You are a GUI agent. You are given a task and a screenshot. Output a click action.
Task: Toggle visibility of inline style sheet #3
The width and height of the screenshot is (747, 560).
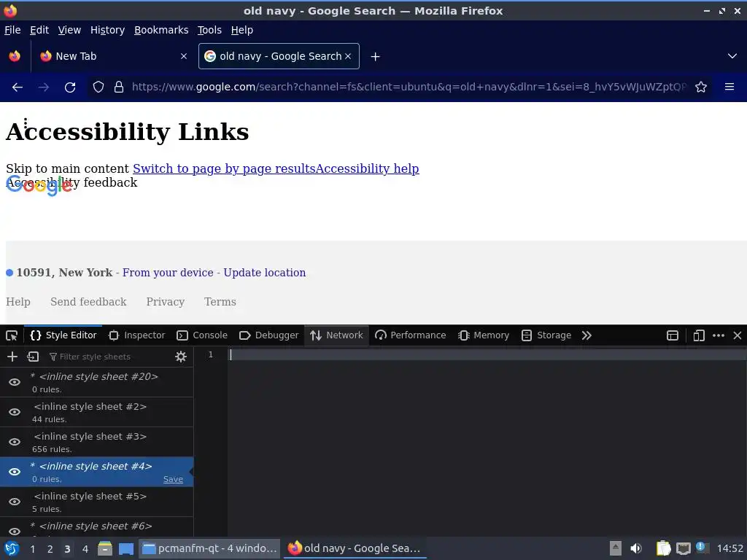(15, 442)
